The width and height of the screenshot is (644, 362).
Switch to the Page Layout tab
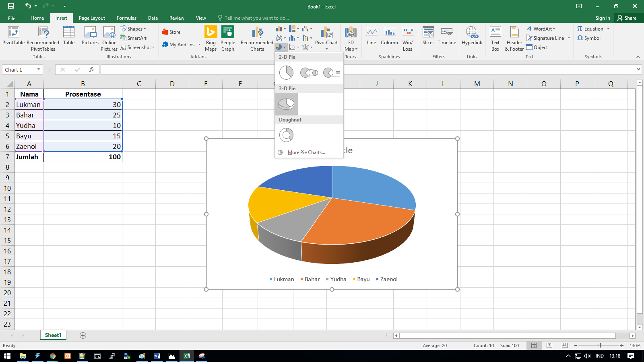click(91, 18)
